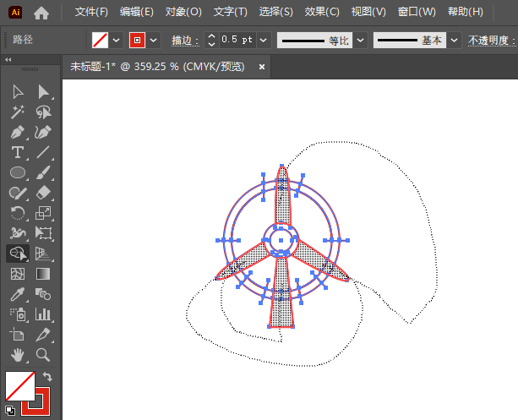Open the 文件(F) menu
The image size is (518, 420).
point(91,12)
